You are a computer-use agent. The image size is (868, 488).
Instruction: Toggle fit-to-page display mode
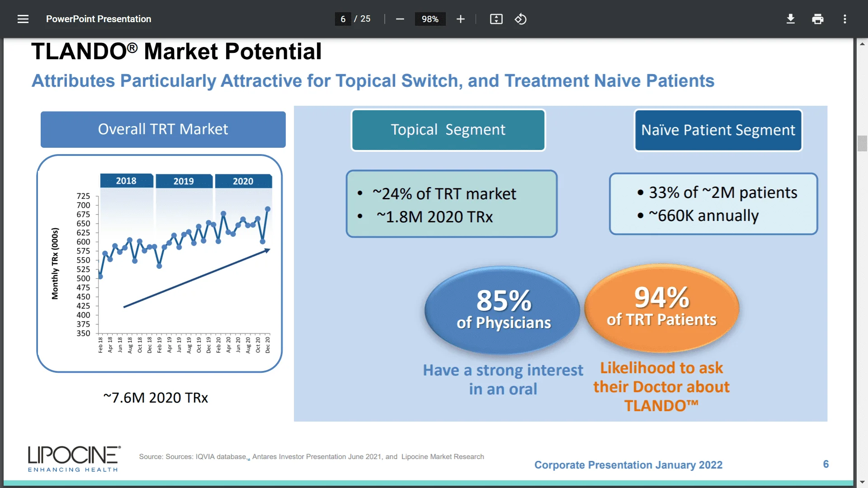(496, 19)
